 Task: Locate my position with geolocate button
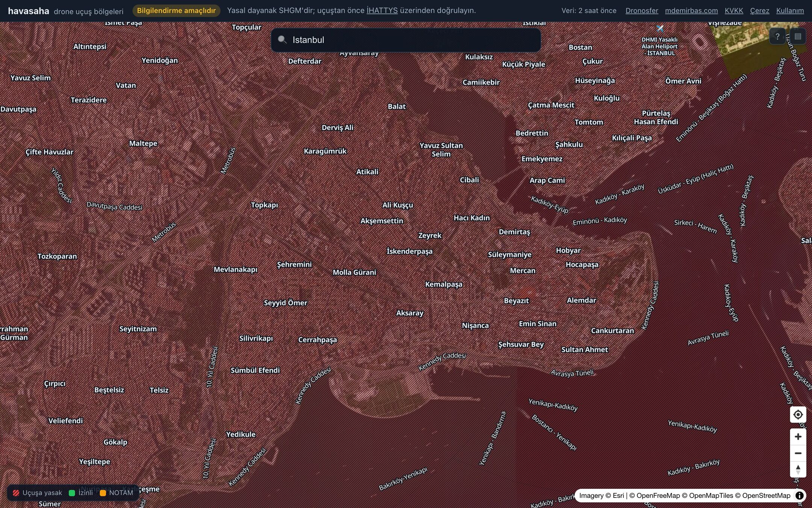click(x=798, y=415)
